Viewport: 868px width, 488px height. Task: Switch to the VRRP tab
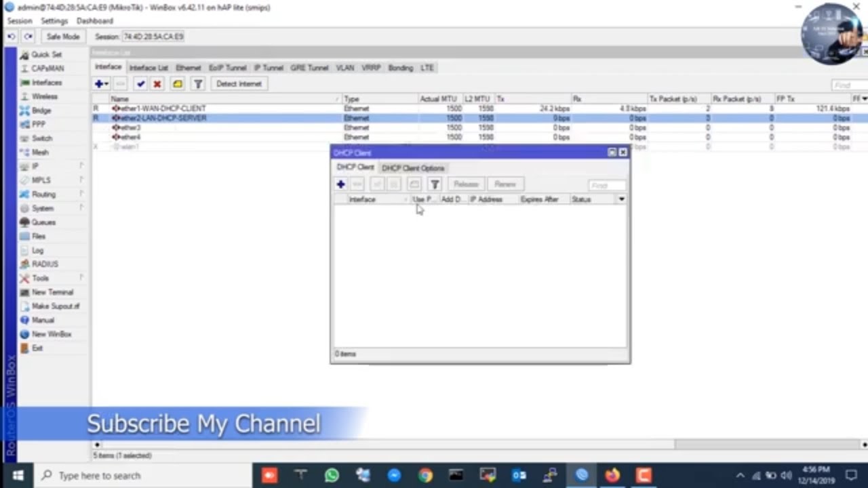pos(371,68)
